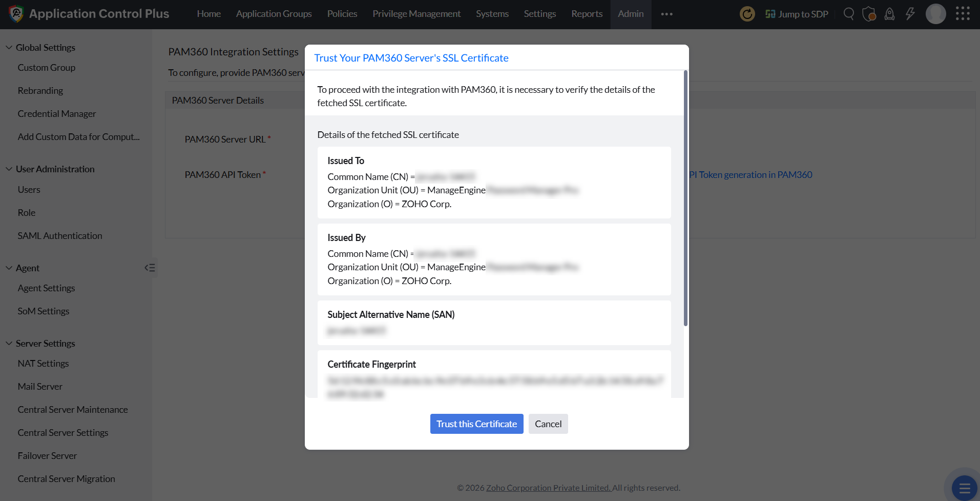Viewport: 980px width, 501px height.
Task: Open the user profile avatar
Action: pyautogui.click(x=935, y=14)
